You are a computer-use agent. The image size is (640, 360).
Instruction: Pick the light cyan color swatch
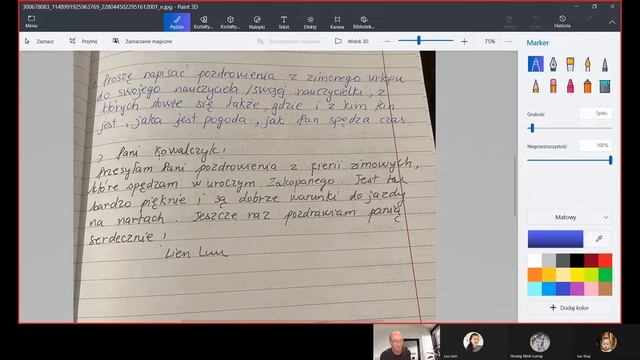[x=535, y=289]
